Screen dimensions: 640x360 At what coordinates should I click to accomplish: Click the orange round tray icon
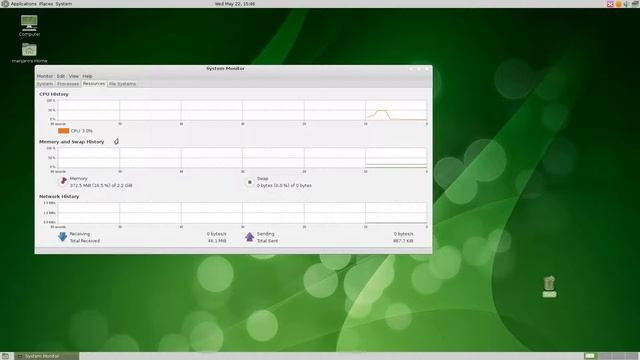618,4
